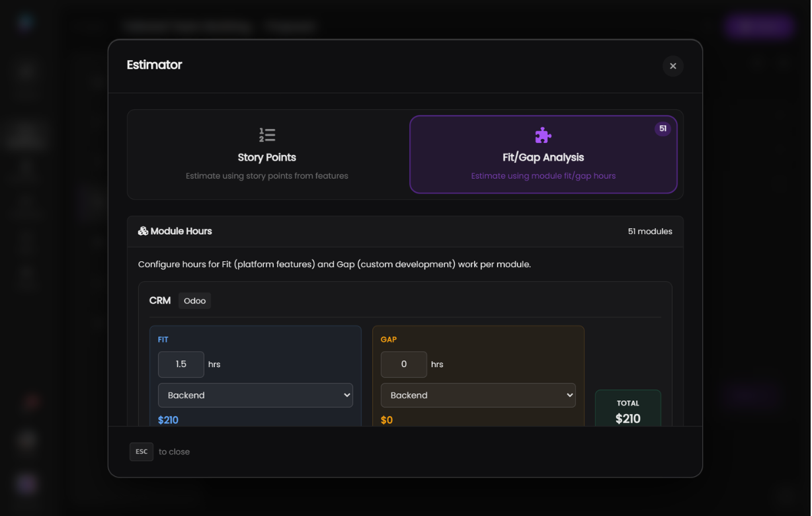This screenshot has width=812, height=516.
Task: Open the FIT role dropdown showing Backend
Action: [255, 395]
